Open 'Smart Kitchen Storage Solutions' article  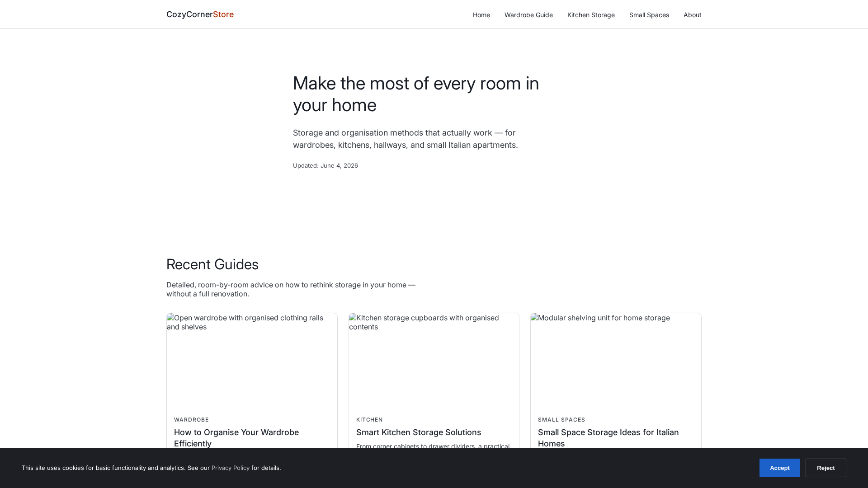pos(419,432)
